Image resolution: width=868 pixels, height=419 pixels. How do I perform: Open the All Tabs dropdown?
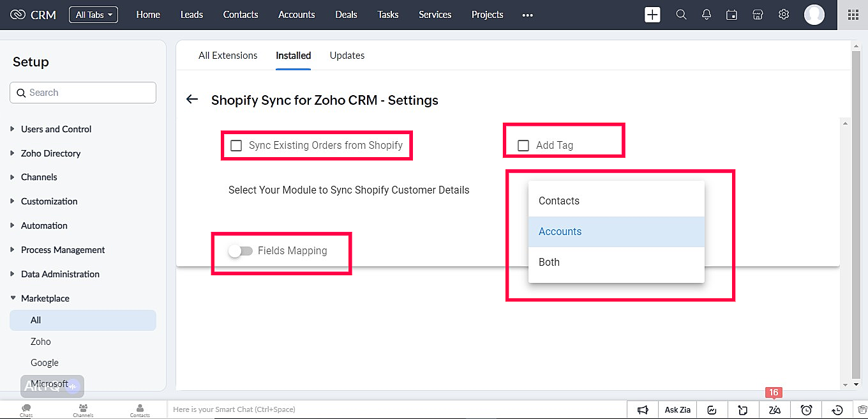[x=93, y=15]
